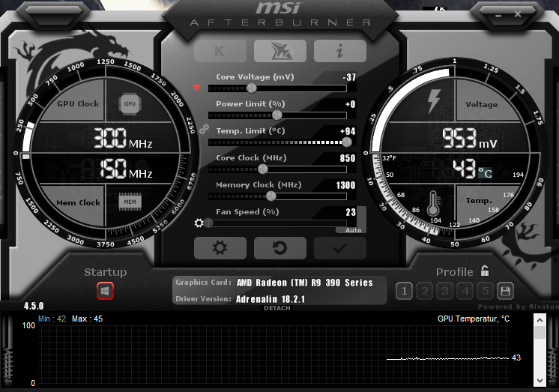Screen dimensions: 559x392
Task: Click the fan speed gear icon
Action: [199, 223]
